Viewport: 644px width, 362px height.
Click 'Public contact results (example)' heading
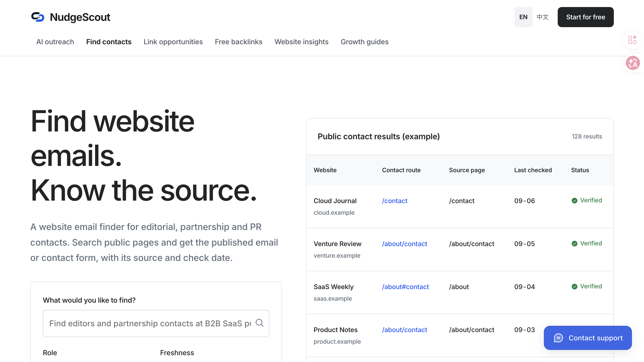coord(379,137)
